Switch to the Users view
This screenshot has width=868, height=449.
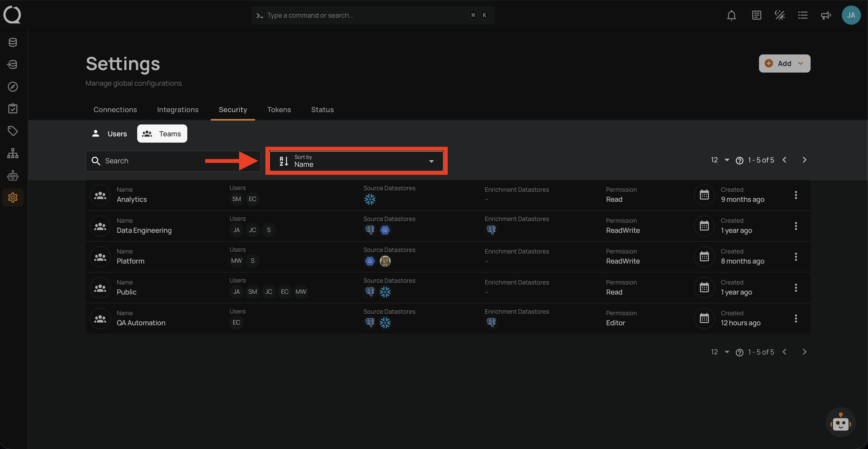tap(110, 134)
